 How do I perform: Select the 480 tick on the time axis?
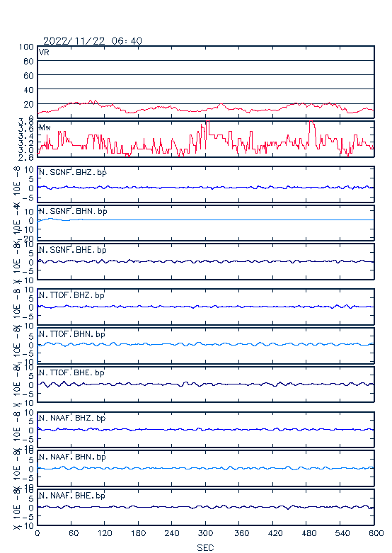[309, 533]
